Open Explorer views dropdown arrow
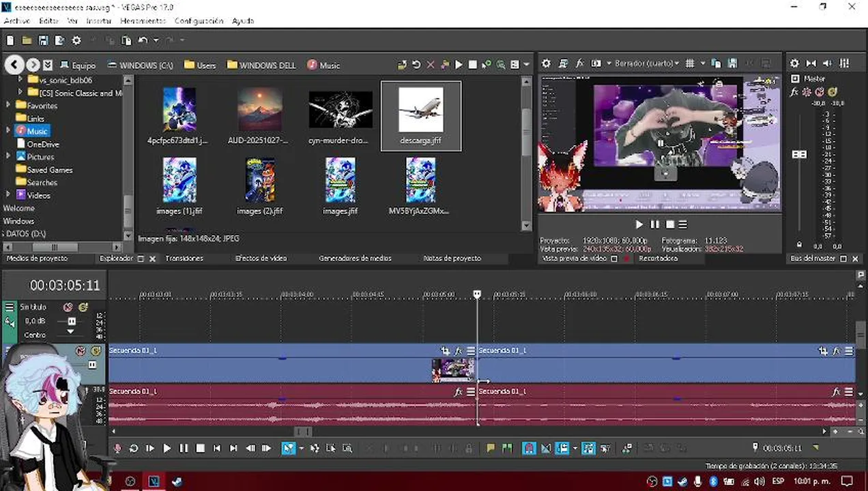This screenshot has height=491, width=868. point(526,65)
